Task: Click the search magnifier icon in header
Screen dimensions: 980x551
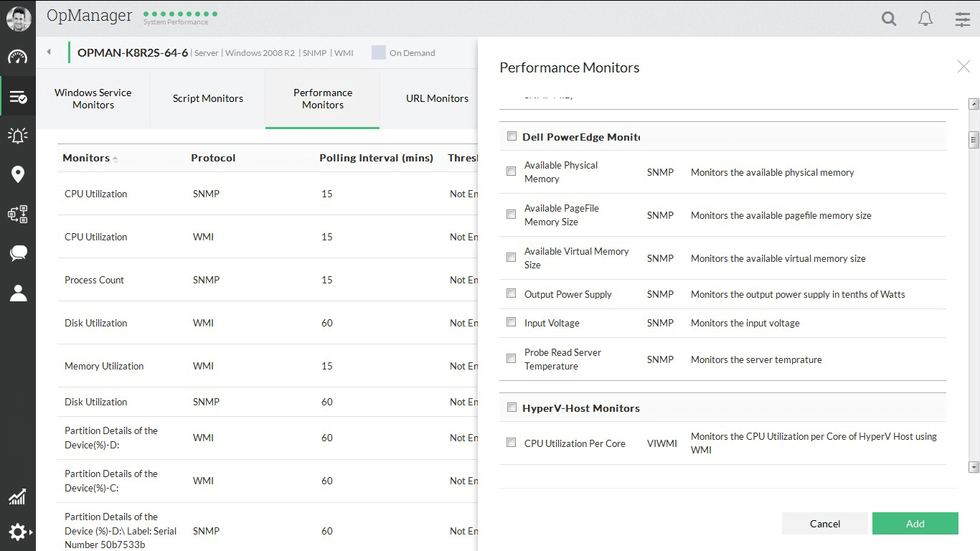Action: pyautogui.click(x=889, y=19)
